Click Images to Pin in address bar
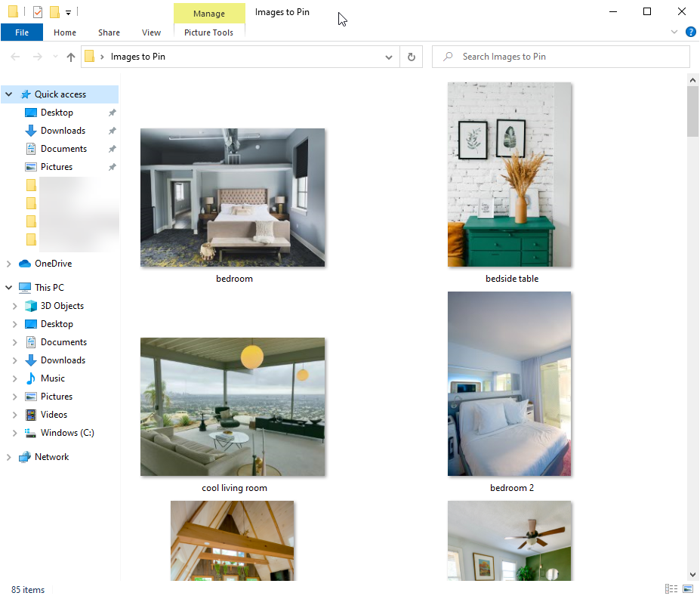Image resolution: width=700 pixels, height=599 pixels. pyautogui.click(x=138, y=57)
